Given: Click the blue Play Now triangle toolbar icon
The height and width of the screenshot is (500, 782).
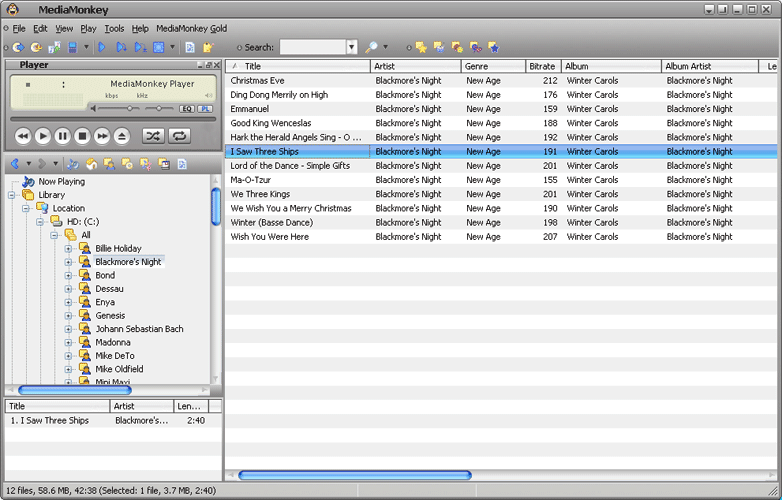Looking at the screenshot, I should (102, 47).
